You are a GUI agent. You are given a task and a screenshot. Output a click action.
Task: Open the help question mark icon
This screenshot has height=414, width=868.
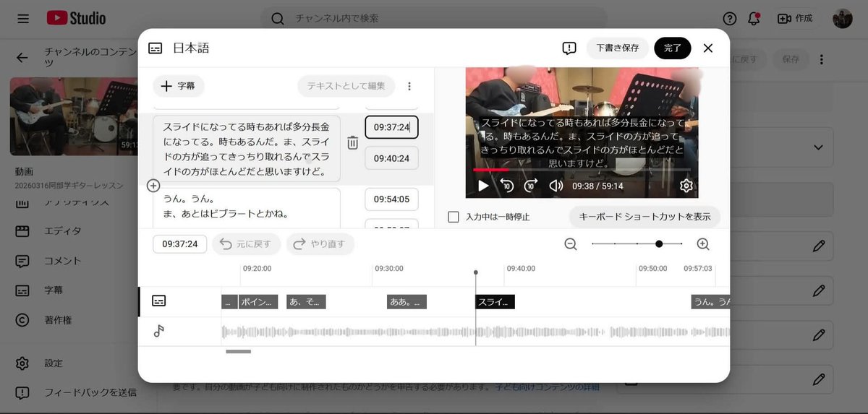(x=730, y=19)
